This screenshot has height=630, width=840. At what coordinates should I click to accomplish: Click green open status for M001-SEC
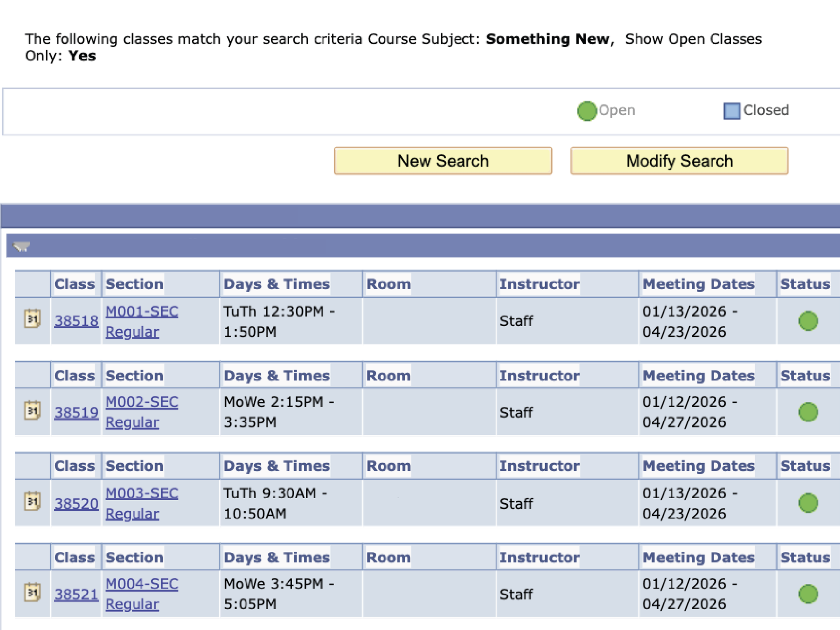(x=808, y=321)
